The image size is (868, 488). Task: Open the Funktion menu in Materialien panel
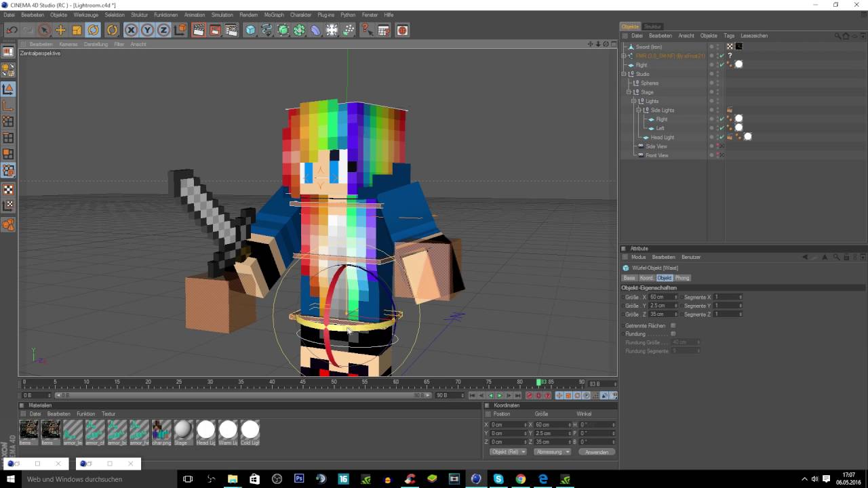[85, 413]
